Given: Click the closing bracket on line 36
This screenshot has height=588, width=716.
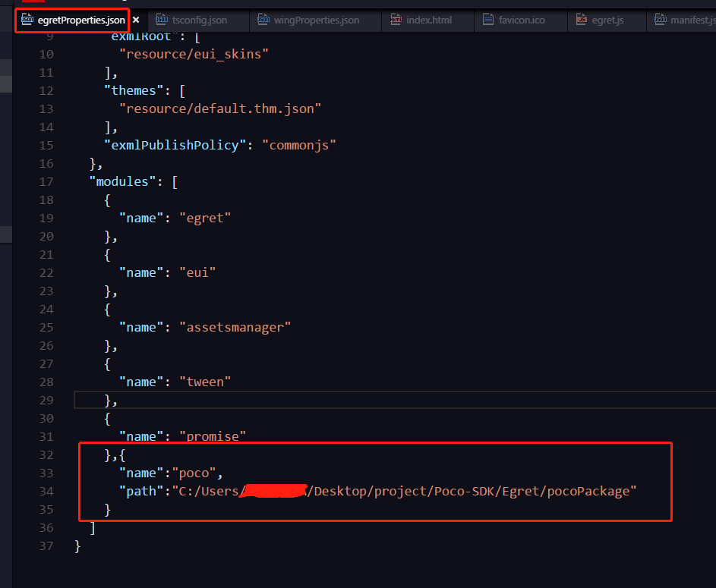Looking at the screenshot, I should coord(93,528).
